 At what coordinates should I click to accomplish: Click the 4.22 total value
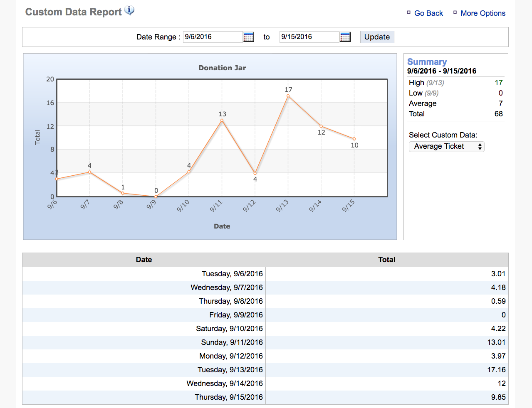coord(498,329)
